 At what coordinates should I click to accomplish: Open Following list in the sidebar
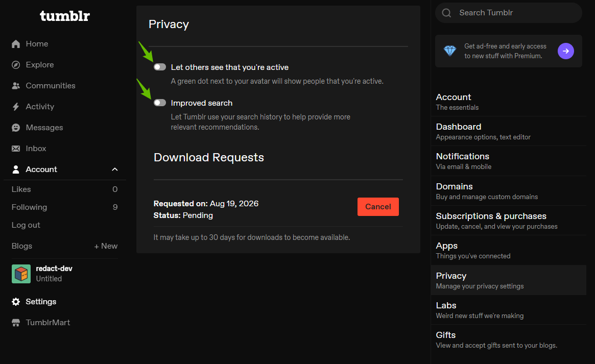pos(29,207)
